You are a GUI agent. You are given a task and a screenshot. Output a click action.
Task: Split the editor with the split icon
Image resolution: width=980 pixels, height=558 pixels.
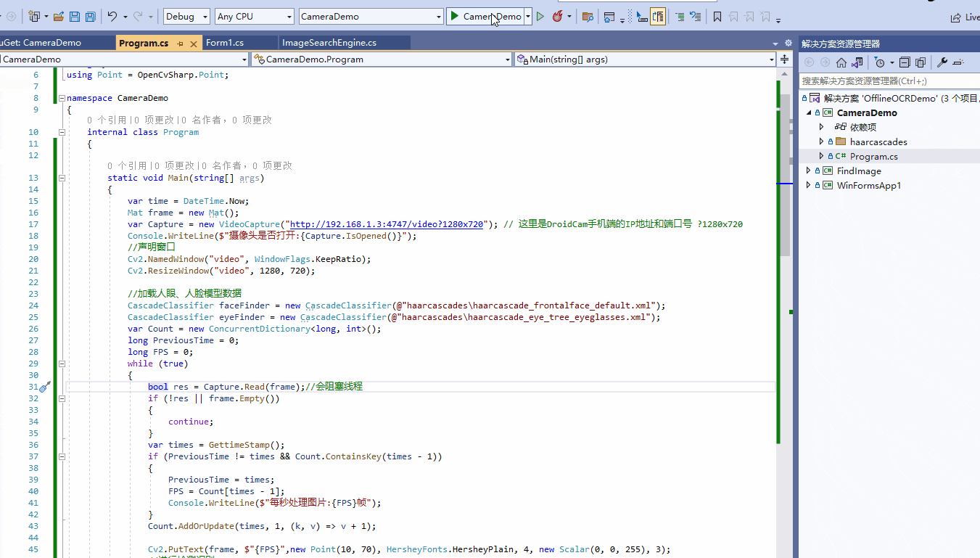[784, 60]
